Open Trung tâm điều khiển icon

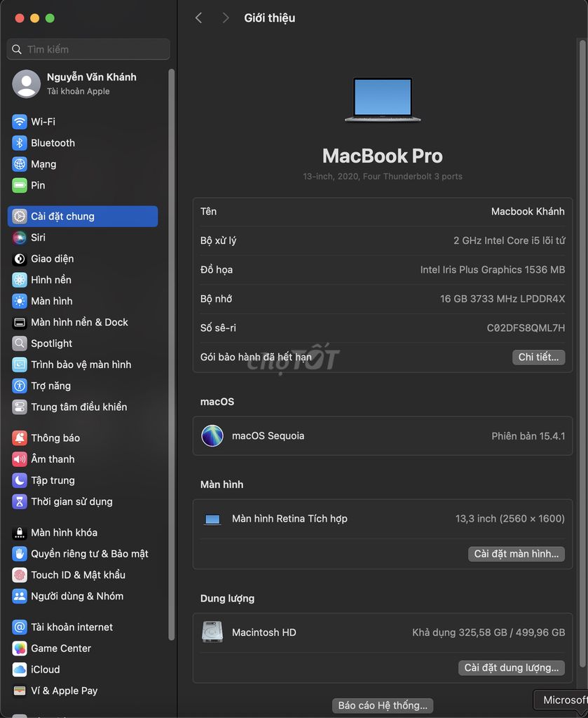pos(19,407)
